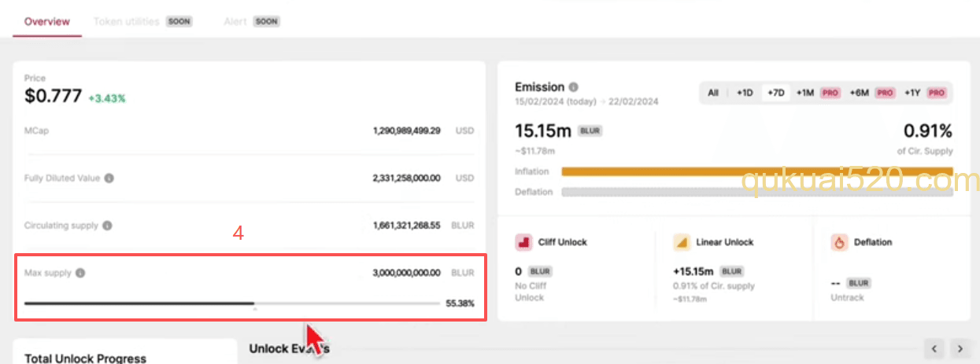The height and width of the screenshot is (364, 980).
Task: Click the Emission info icon
Action: pyautogui.click(x=573, y=87)
